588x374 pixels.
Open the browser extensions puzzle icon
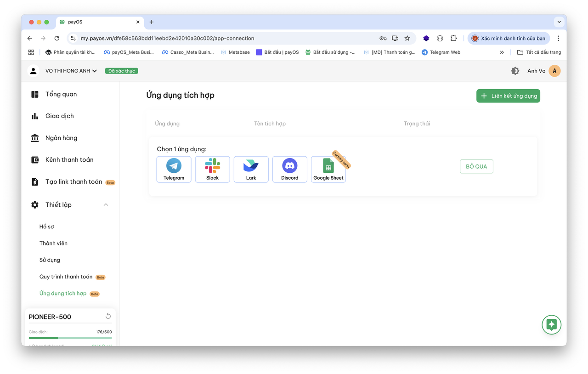(x=453, y=38)
